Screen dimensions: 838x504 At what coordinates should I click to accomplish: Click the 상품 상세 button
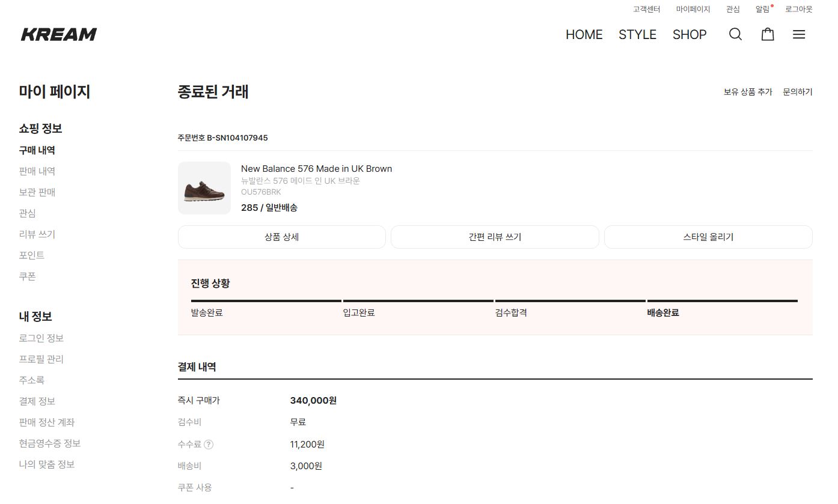pos(281,237)
